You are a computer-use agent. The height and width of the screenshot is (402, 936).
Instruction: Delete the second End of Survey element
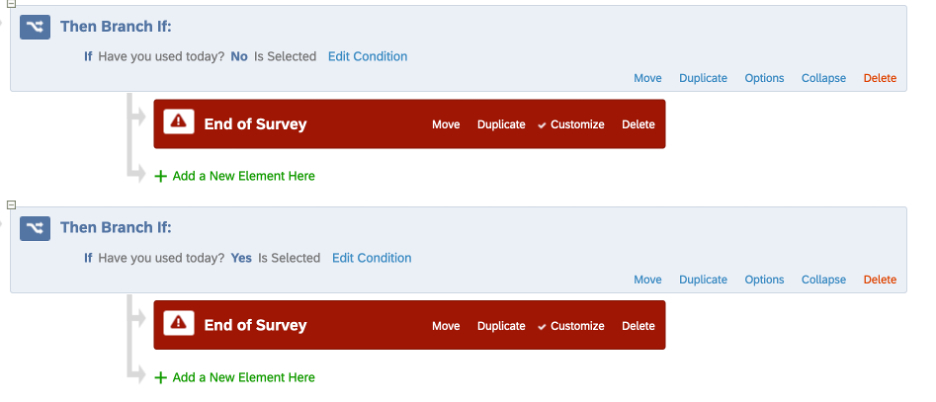point(638,326)
